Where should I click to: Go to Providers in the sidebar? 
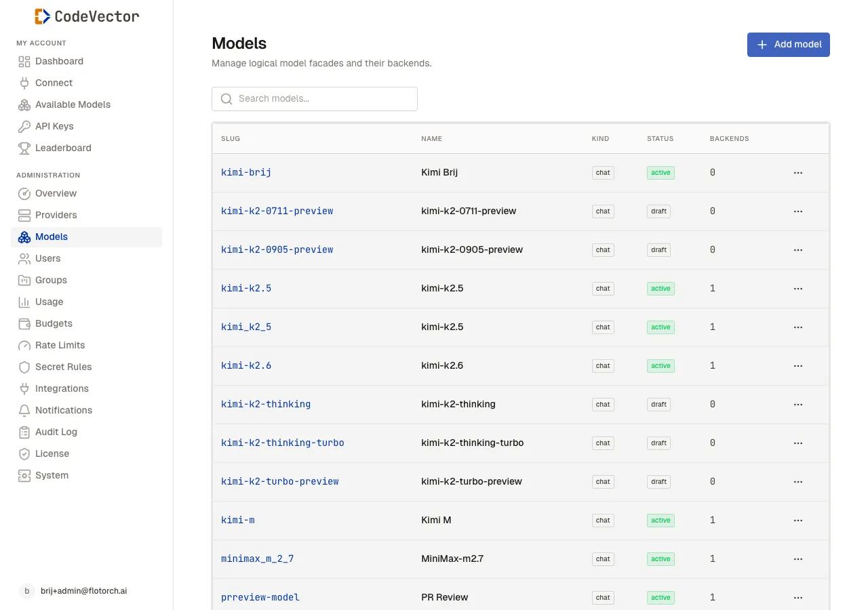point(86,215)
